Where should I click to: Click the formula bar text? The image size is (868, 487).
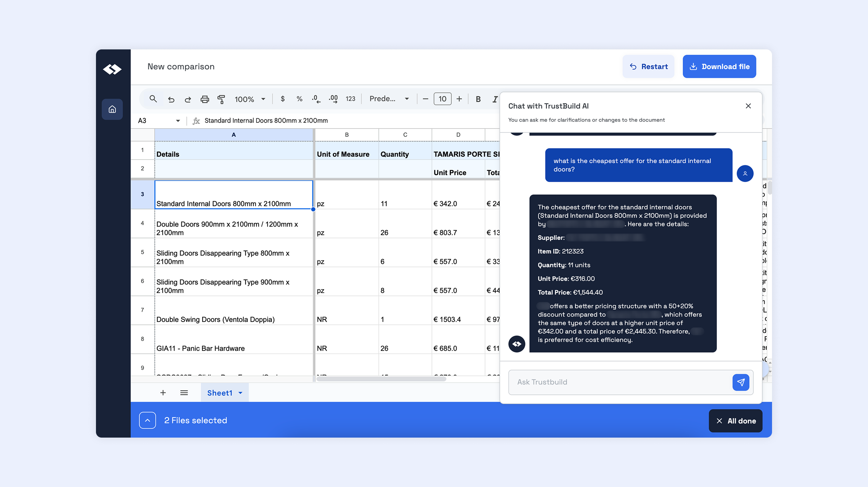coord(266,121)
